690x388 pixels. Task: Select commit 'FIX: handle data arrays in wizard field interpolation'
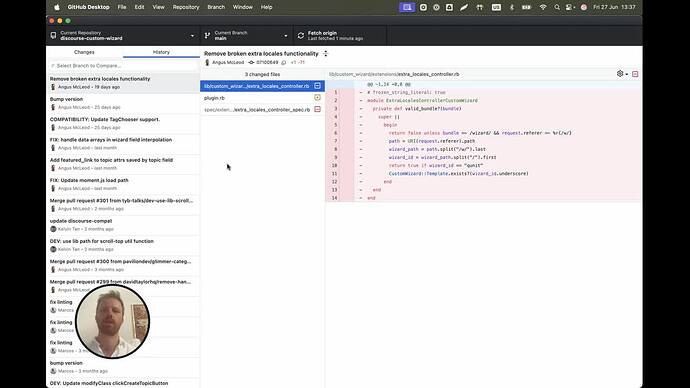tap(123, 143)
